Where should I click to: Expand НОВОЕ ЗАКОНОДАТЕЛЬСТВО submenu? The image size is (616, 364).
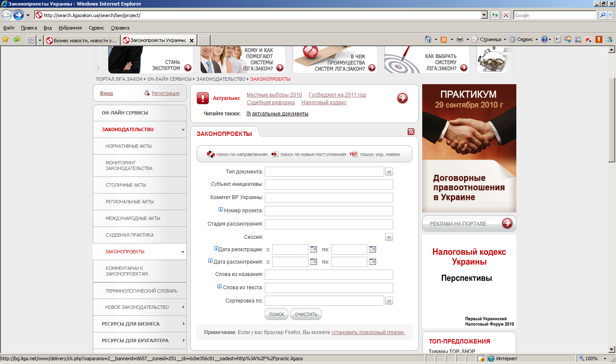point(183,307)
